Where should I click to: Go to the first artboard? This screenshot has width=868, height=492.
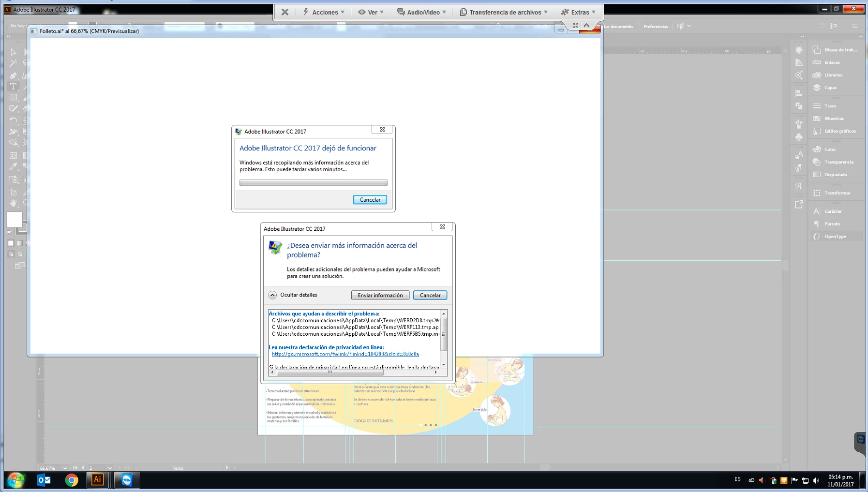(75, 468)
